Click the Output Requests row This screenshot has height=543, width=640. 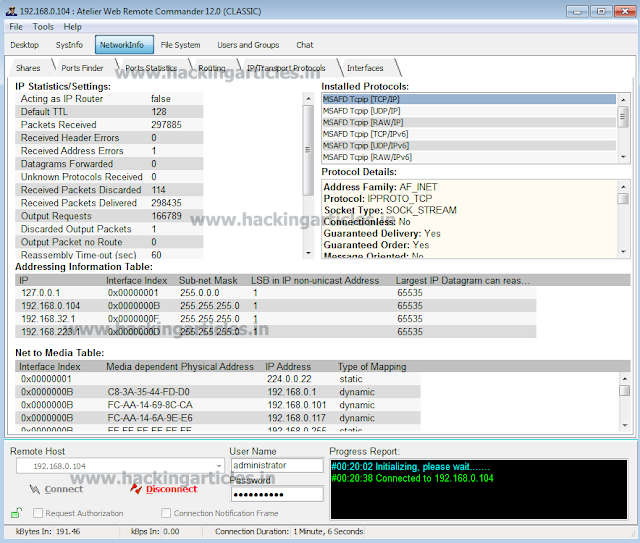[109, 216]
